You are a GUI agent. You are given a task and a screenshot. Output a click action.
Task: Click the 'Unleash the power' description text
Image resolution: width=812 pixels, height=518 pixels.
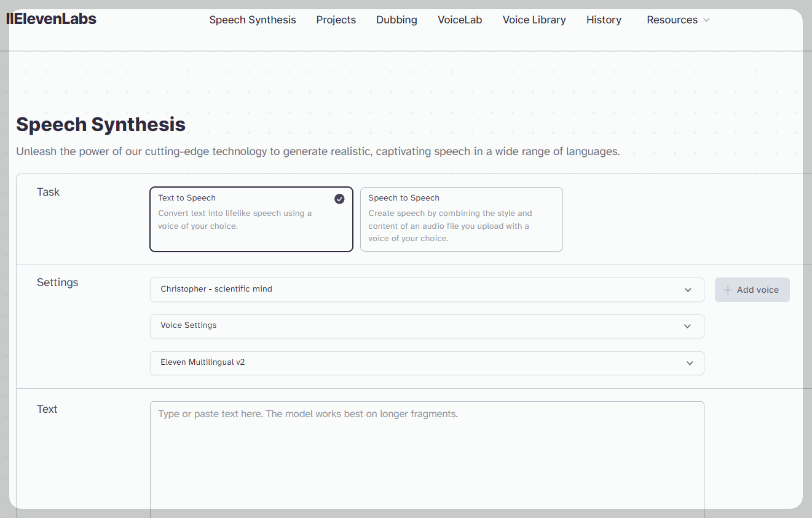[x=318, y=151]
